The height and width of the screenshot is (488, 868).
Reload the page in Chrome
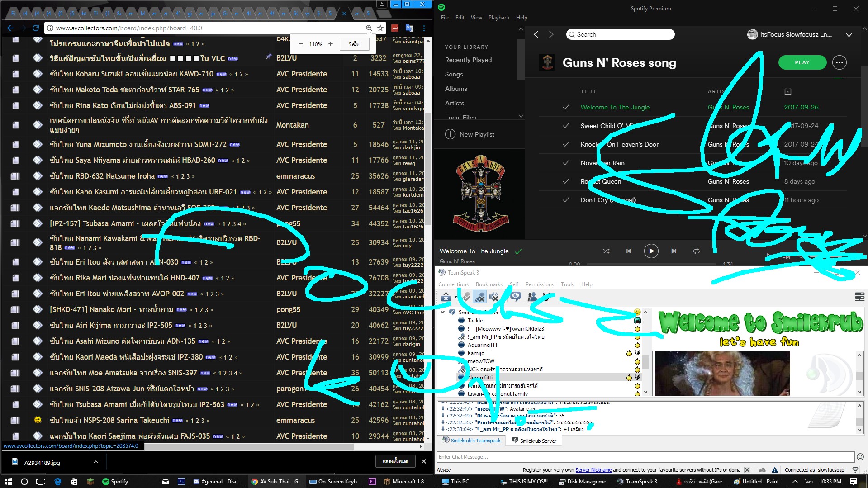pyautogui.click(x=36, y=28)
